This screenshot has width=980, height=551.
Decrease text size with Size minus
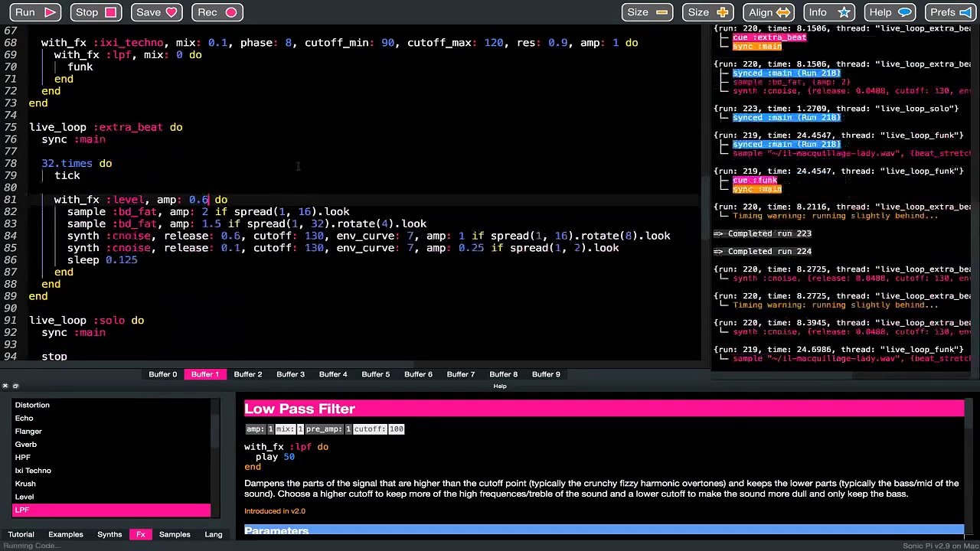(x=647, y=12)
